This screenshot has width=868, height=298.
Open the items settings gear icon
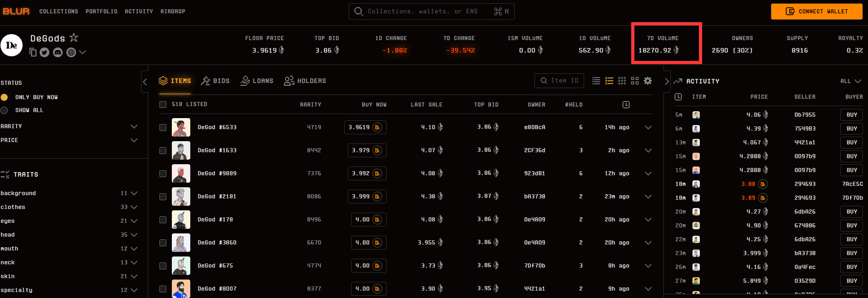[x=648, y=81]
